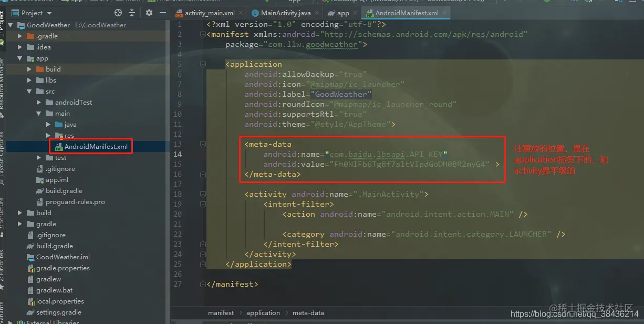
Task: Expand the java folder arrow
Action: [48, 125]
